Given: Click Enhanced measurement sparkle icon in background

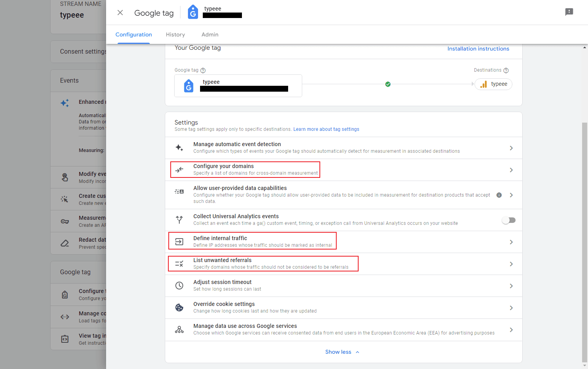Looking at the screenshot, I should pos(65,103).
